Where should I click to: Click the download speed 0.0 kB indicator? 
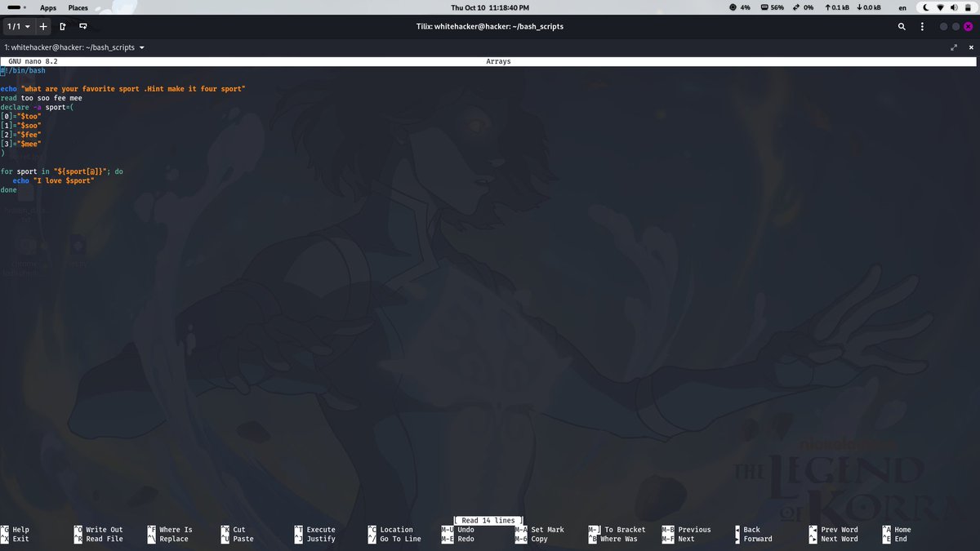click(x=867, y=7)
